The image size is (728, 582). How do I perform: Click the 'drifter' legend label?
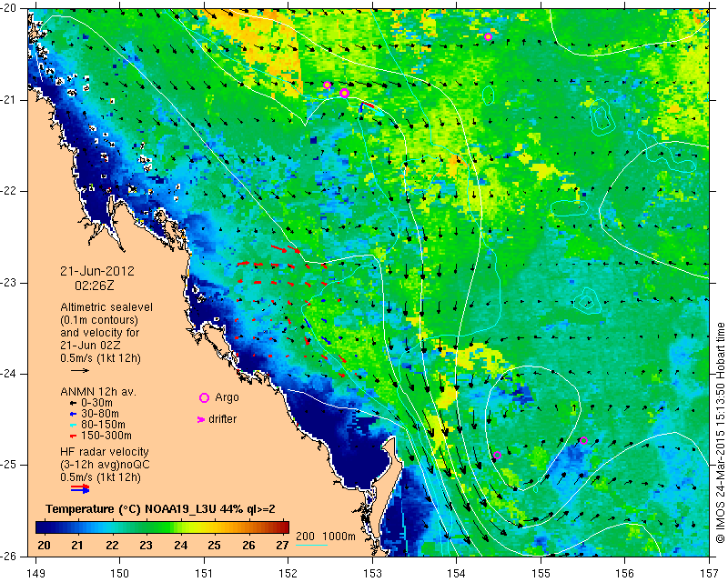[x=222, y=419]
